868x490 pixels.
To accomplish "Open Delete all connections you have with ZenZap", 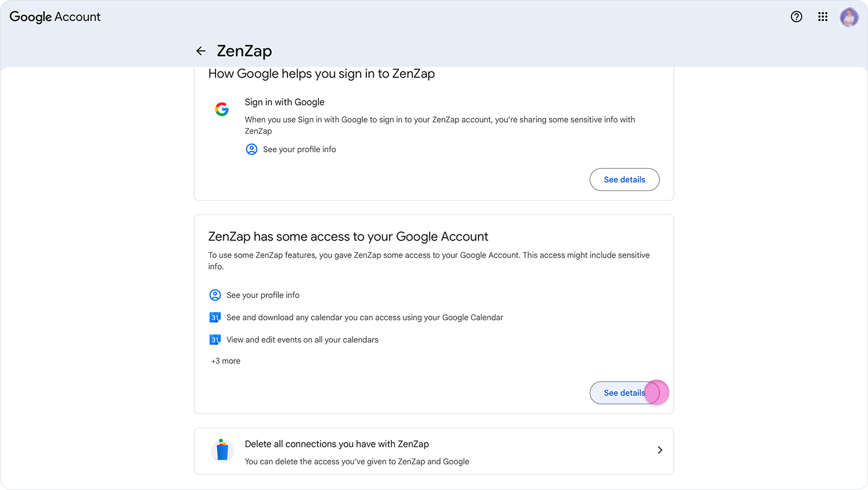I will coord(337,444).
